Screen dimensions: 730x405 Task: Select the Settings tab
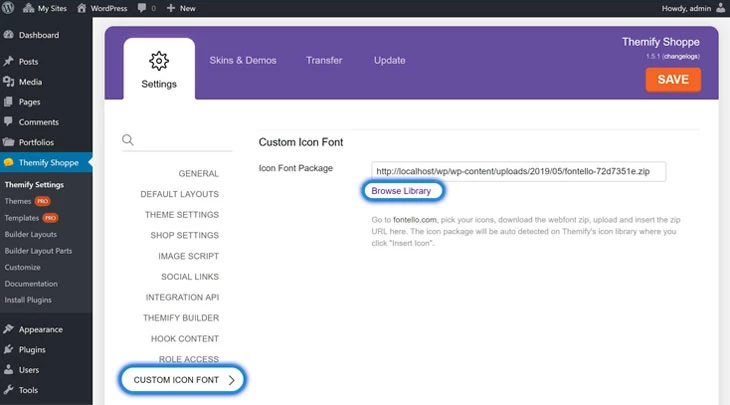click(159, 69)
